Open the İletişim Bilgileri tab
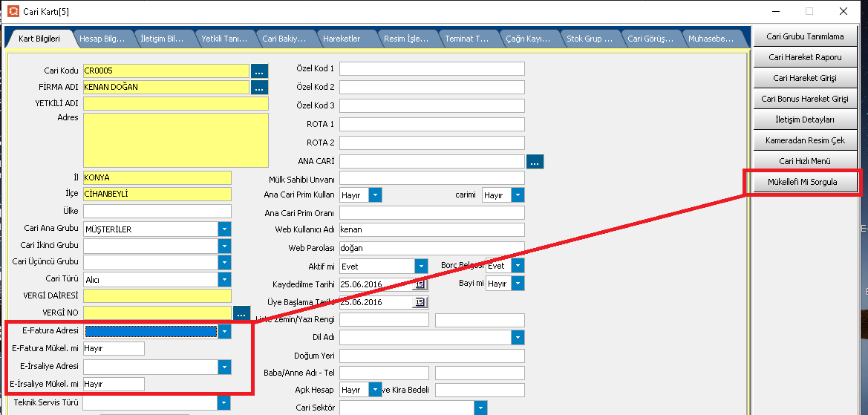Image resolution: width=868 pixels, height=415 pixels. (163, 39)
